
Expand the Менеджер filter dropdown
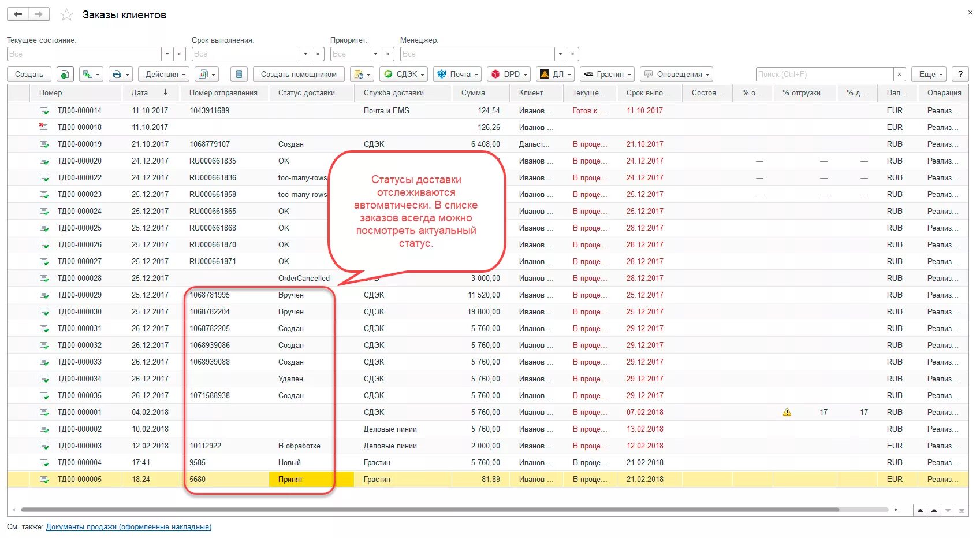[560, 54]
